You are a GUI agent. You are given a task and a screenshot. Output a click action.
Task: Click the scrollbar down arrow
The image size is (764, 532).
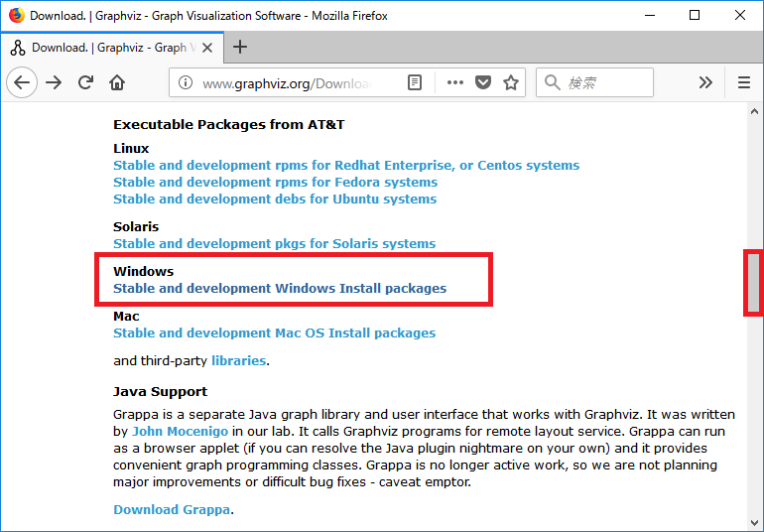(754, 522)
